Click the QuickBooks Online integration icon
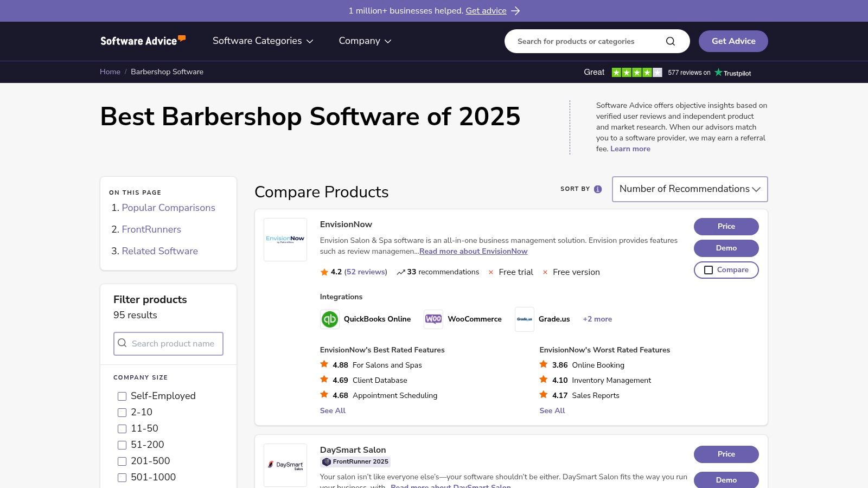Viewport: 868px width, 488px height. pos(330,319)
